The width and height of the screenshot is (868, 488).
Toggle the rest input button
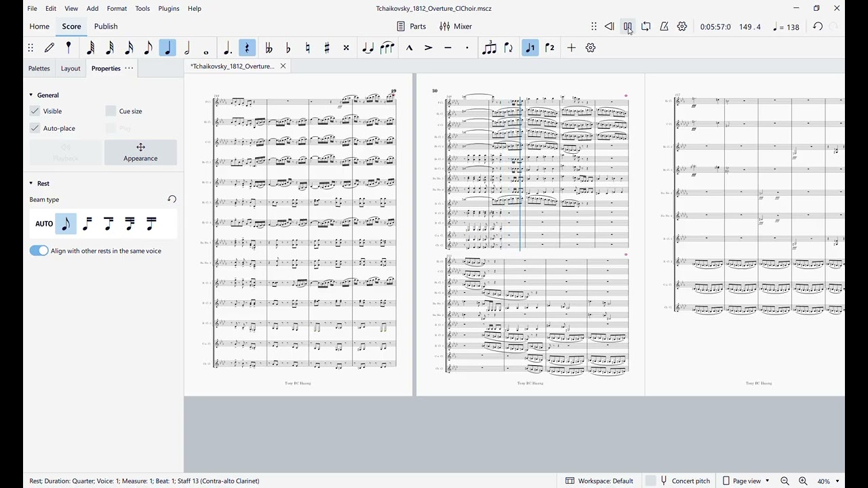click(x=248, y=48)
